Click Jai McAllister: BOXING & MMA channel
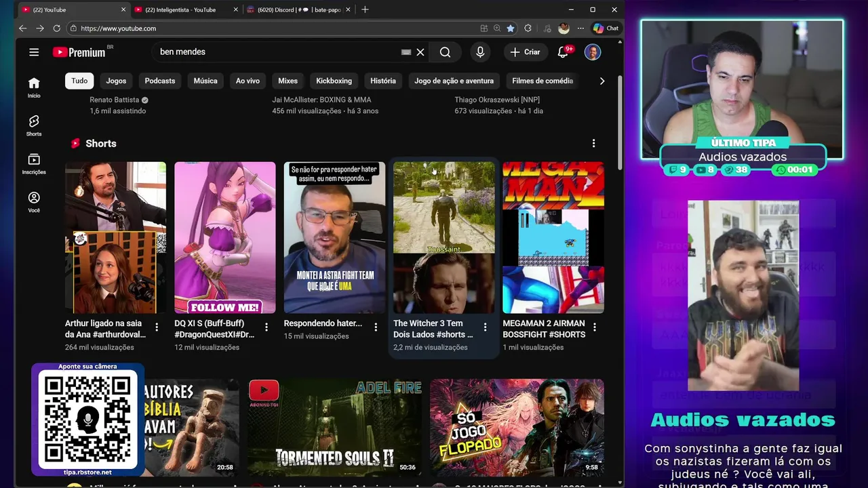This screenshot has width=868, height=488. coord(321,100)
